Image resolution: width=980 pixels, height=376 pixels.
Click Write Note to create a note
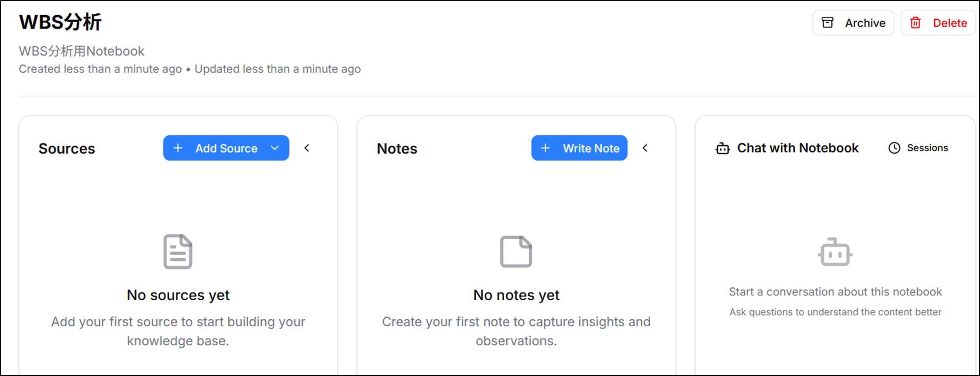[591, 148]
